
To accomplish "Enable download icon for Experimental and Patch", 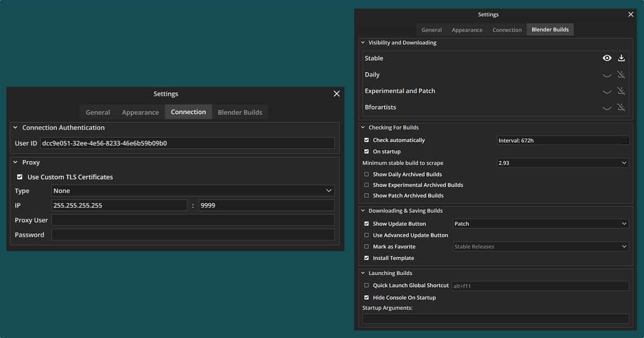I will pos(621,91).
